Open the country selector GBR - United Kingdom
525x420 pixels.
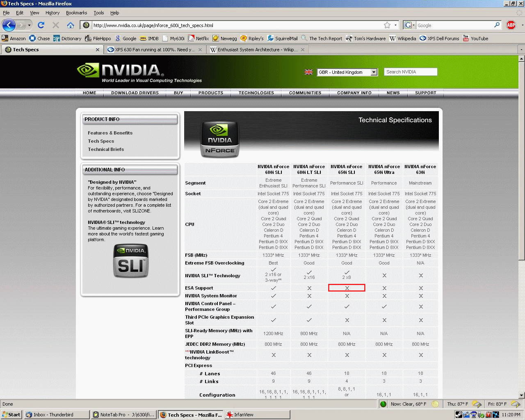click(x=347, y=72)
